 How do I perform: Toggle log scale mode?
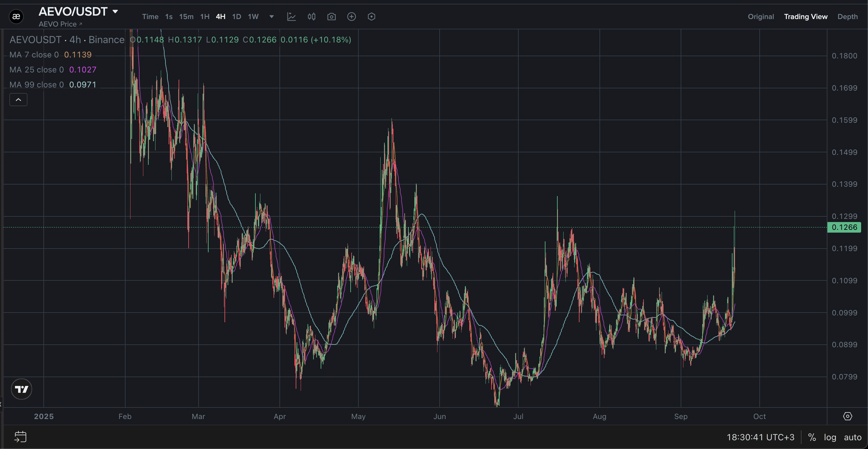click(830, 437)
